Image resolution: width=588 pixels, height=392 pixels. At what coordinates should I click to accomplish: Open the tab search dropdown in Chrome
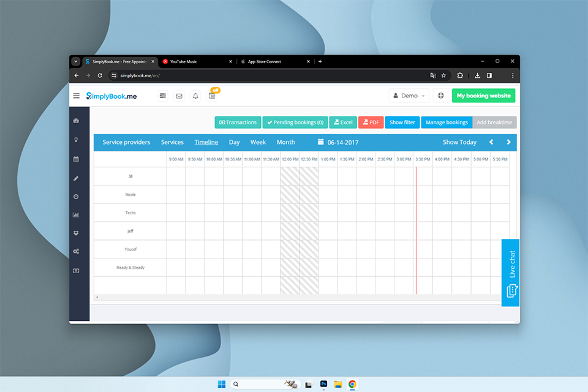point(76,61)
